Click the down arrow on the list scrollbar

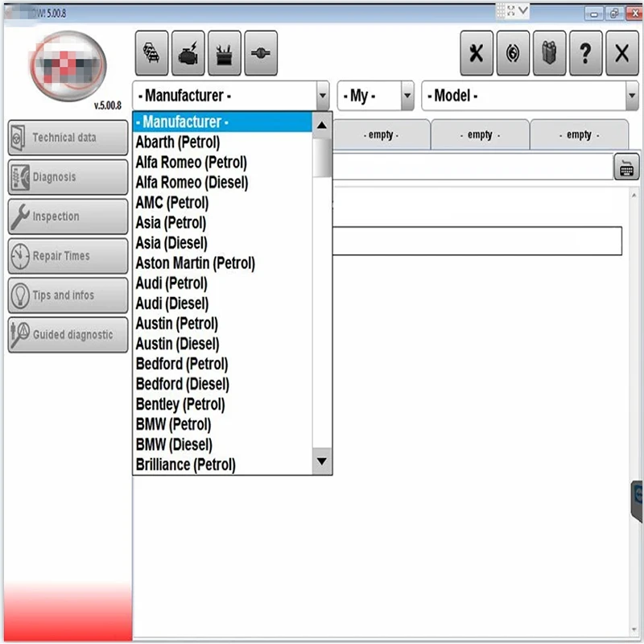pyautogui.click(x=321, y=460)
